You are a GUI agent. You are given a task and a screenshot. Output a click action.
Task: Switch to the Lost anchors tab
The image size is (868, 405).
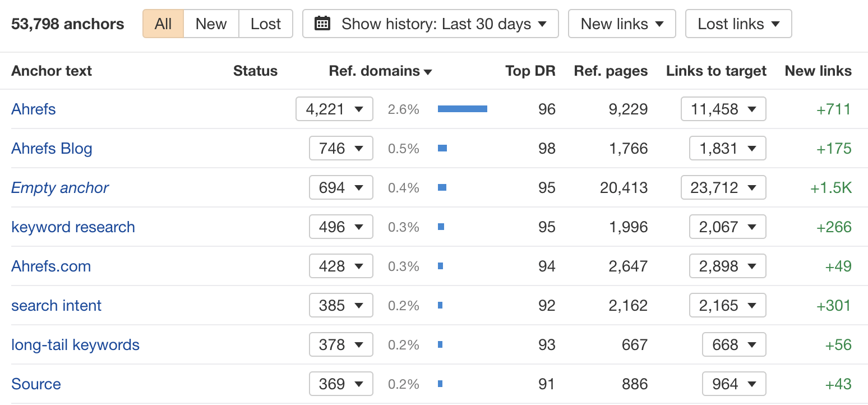[265, 24]
